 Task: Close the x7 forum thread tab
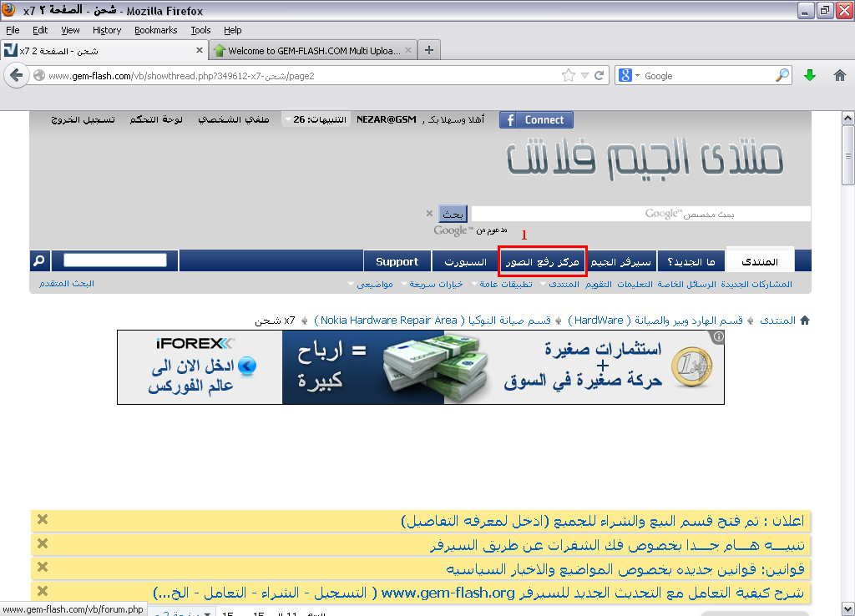199,50
